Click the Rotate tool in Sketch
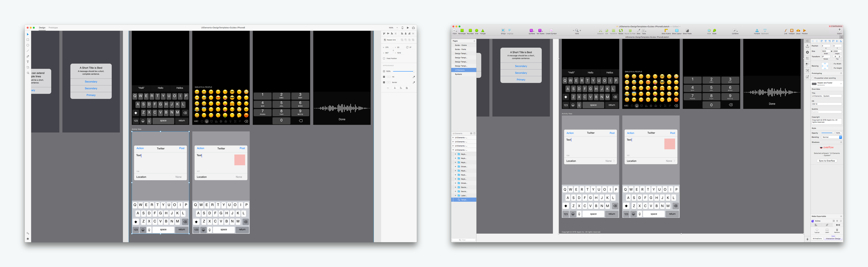The image size is (868, 267). 621,31
